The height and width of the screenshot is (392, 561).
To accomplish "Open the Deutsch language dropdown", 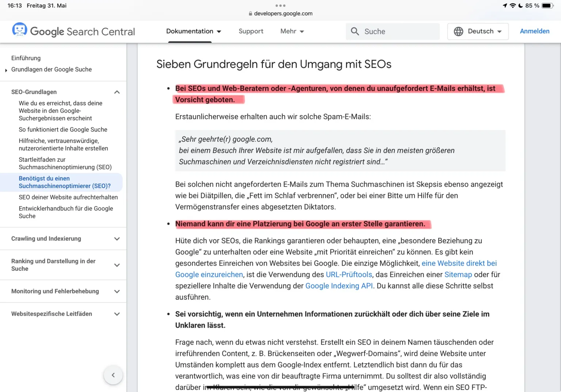I will [481, 31].
